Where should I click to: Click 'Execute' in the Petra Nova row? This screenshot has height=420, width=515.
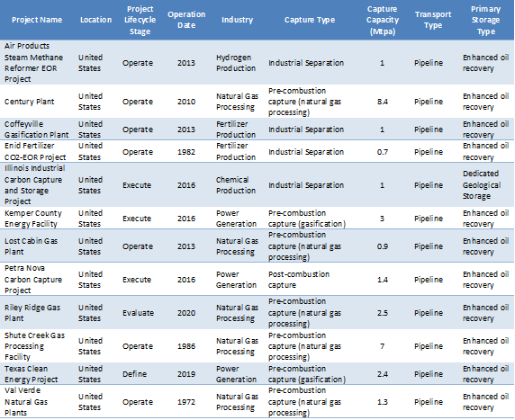point(137,280)
